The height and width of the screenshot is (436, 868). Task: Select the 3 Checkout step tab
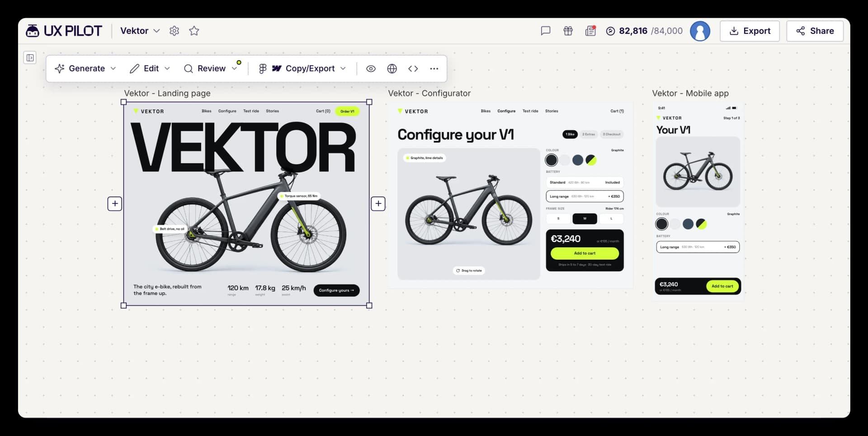pos(612,134)
